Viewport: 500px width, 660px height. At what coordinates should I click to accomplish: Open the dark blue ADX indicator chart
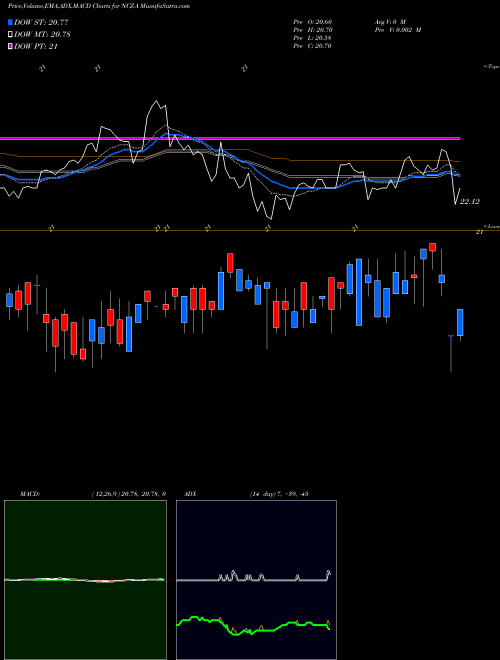click(x=256, y=580)
